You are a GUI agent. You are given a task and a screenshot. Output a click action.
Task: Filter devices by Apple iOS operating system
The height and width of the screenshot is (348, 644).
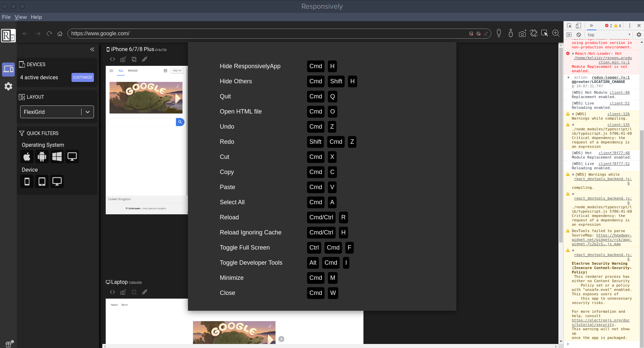(x=27, y=157)
